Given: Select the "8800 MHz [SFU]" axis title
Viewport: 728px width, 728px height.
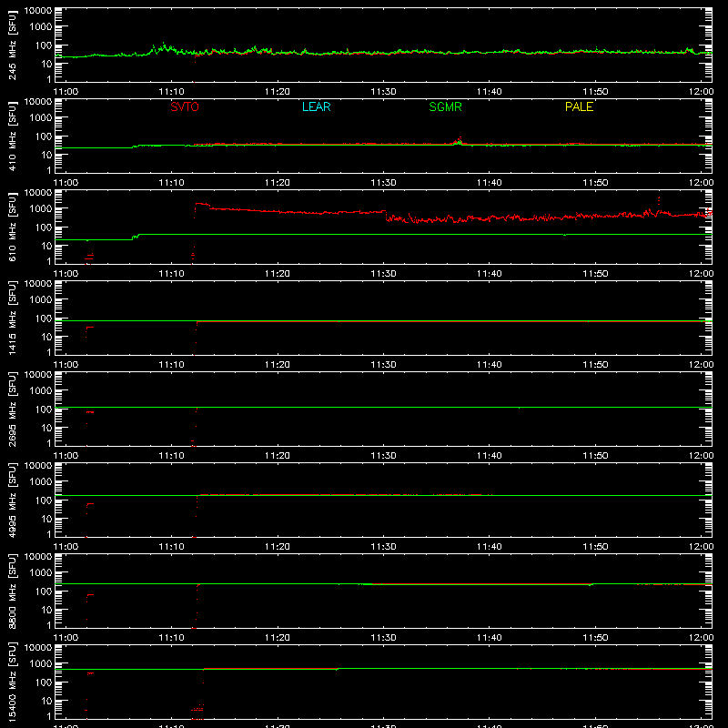Looking at the screenshot, I should (12, 591).
